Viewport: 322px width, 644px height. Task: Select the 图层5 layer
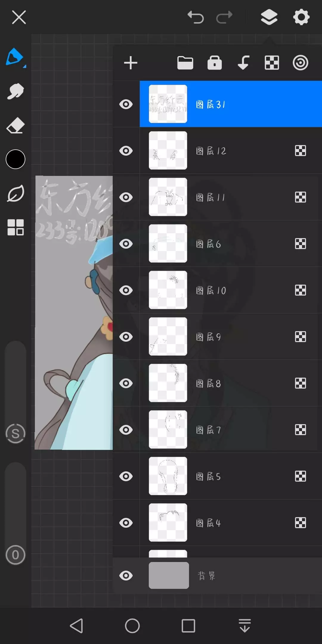(x=231, y=476)
